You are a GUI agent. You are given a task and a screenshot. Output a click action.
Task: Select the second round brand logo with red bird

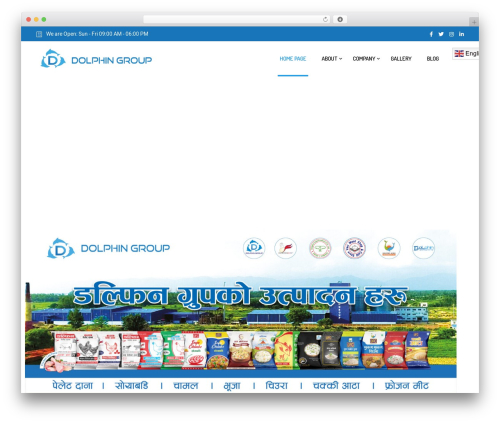click(x=286, y=248)
